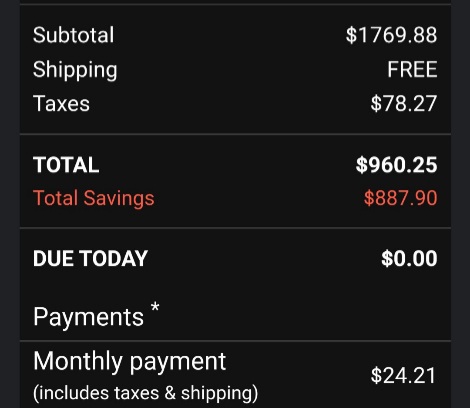
Task: Click the FREE shipping value
Action: click(412, 69)
